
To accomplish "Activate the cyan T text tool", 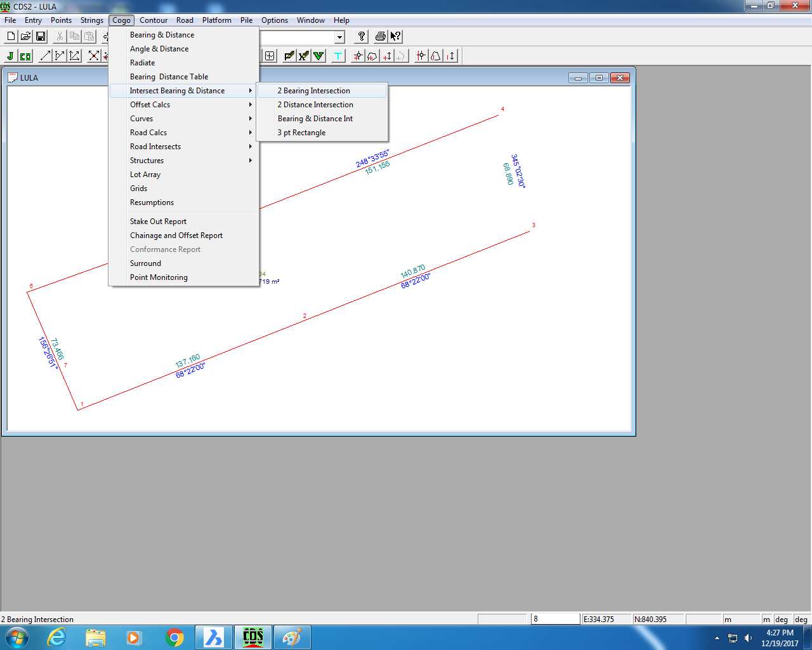I will (x=337, y=55).
